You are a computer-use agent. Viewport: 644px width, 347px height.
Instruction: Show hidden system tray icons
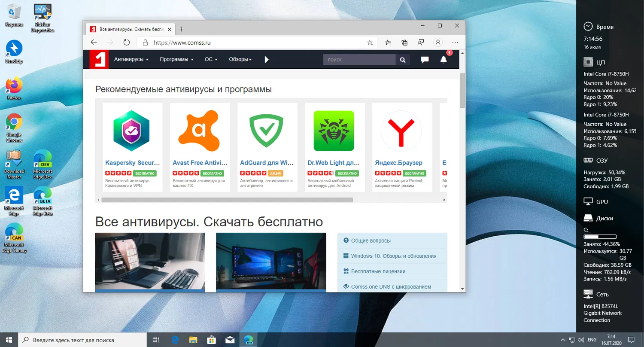point(563,340)
